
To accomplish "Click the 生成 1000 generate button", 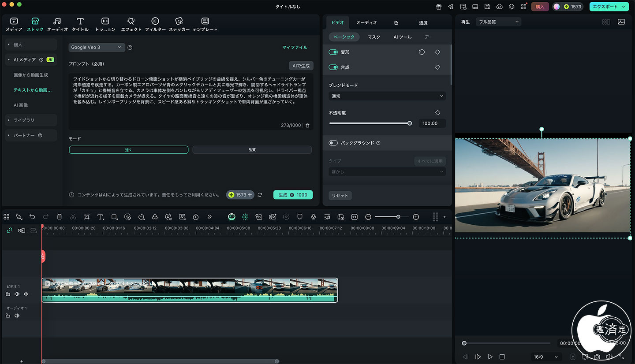I will [x=293, y=195].
